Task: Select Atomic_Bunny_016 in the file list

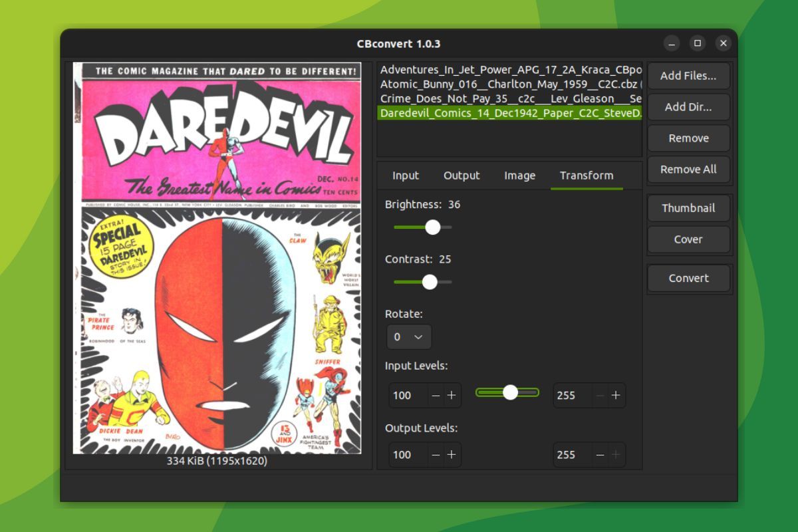Action: coord(465,84)
